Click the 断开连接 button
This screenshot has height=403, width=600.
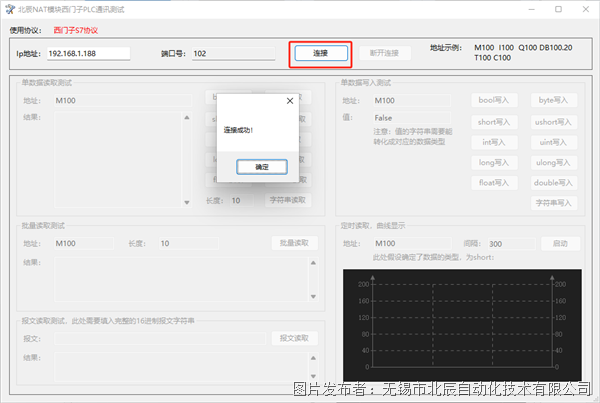coord(383,53)
